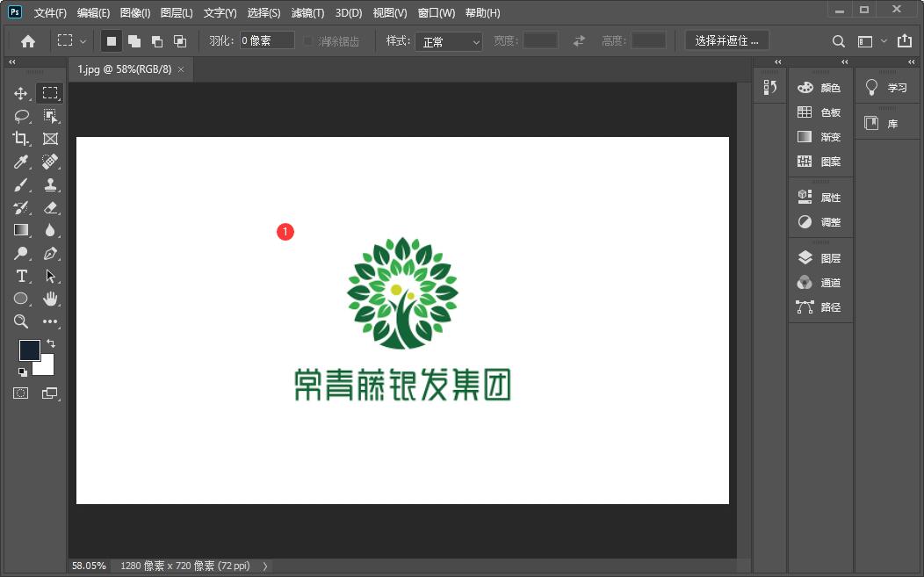The height and width of the screenshot is (577, 924).
Task: Open the extra tools ellipsis menu
Action: [x=50, y=321]
